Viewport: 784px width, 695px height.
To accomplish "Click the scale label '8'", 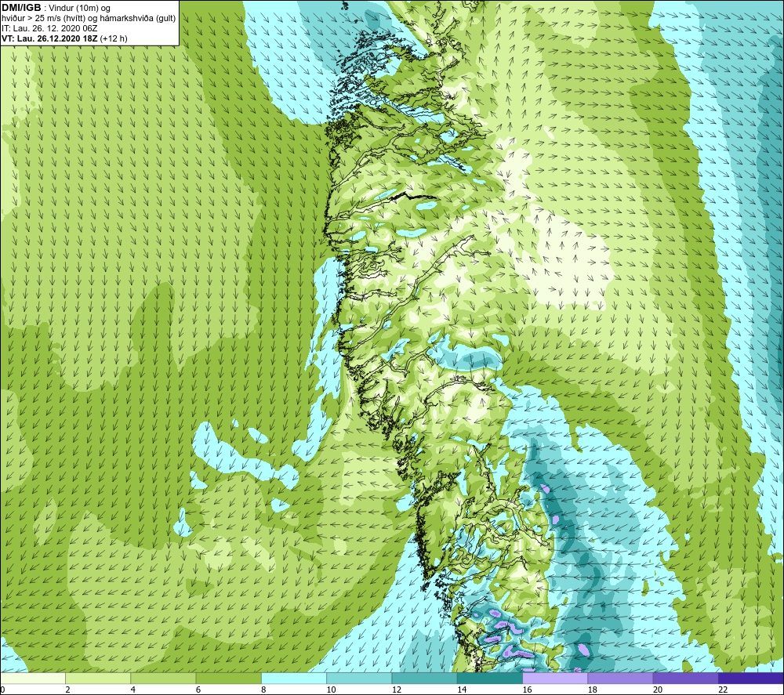I will click(263, 690).
